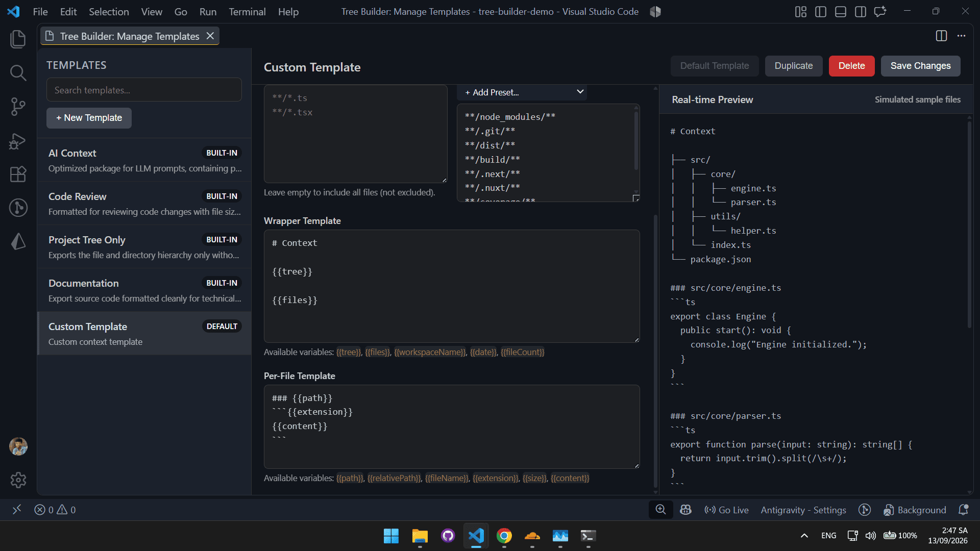Click the Default Template button
The width and height of the screenshot is (980, 551).
715,66
